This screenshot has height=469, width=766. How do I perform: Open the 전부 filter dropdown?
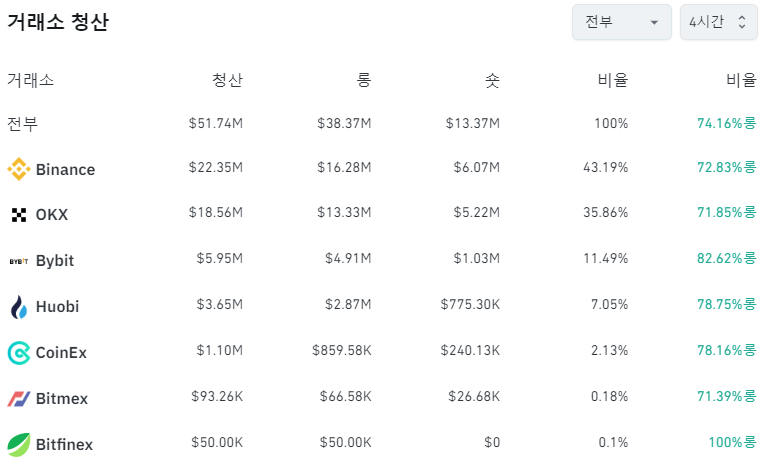click(622, 22)
